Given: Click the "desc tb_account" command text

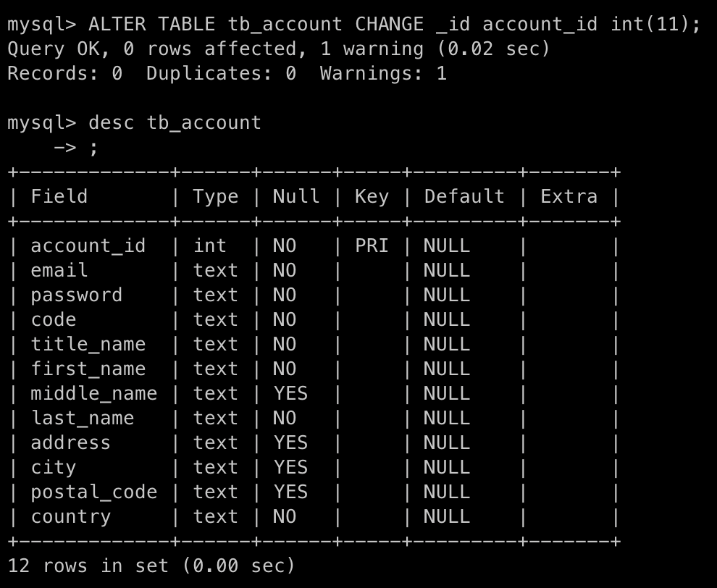Looking at the screenshot, I should click(x=175, y=123).
